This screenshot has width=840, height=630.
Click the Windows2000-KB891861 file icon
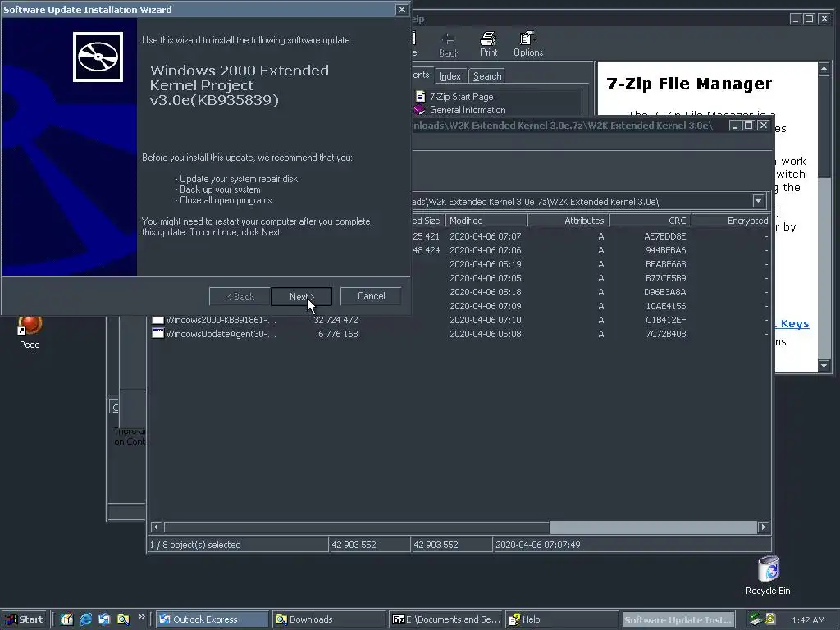click(x=157, y=320)
